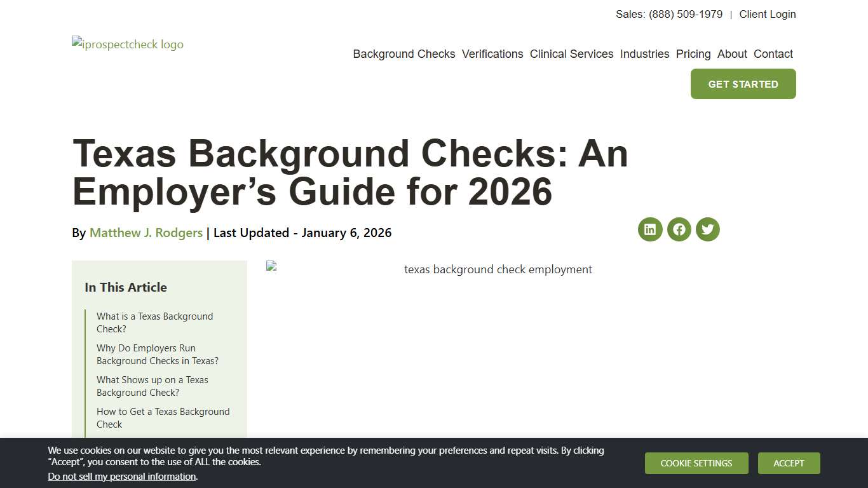Click the Client Login link
The height and width of the screenshot is (488, 868).
[x=767, y=14]
